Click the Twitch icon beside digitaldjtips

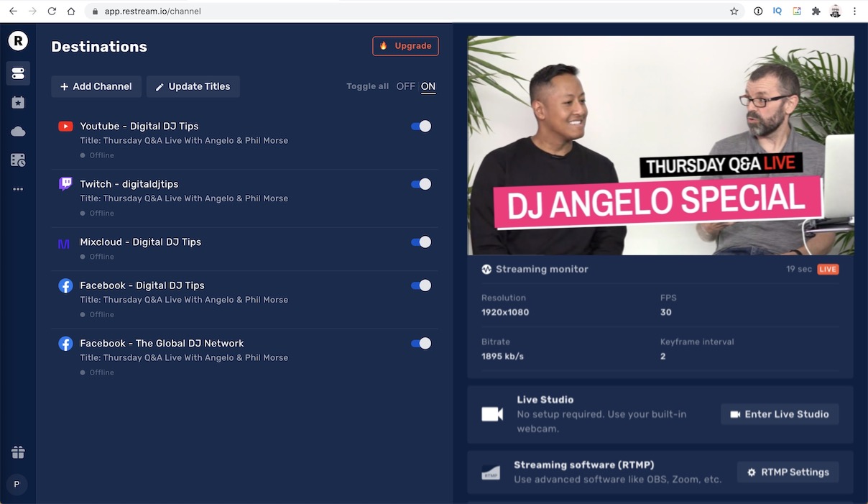[x=65, y=183]
